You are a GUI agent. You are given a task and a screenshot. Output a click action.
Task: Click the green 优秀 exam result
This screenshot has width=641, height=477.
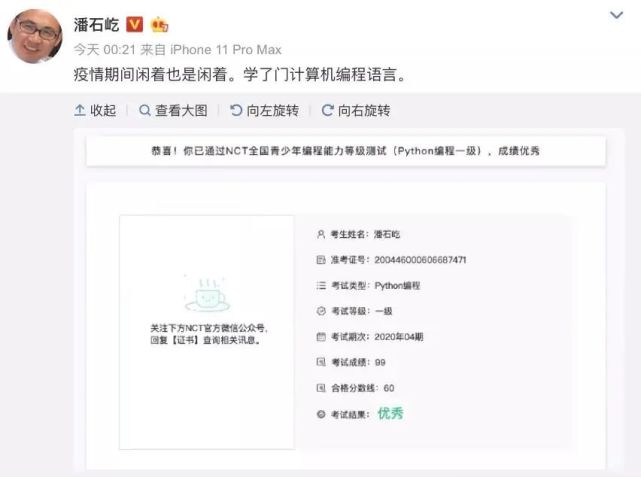click(390, 413)
